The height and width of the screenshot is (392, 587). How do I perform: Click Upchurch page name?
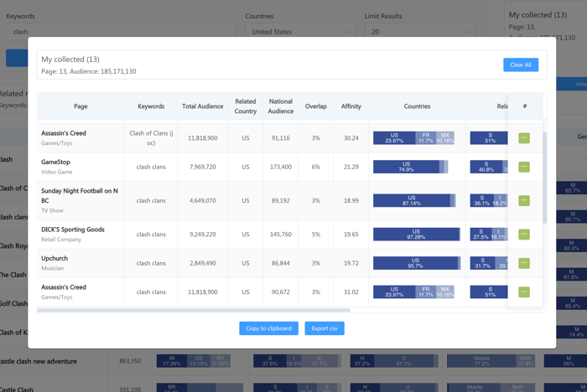(55, 259)
